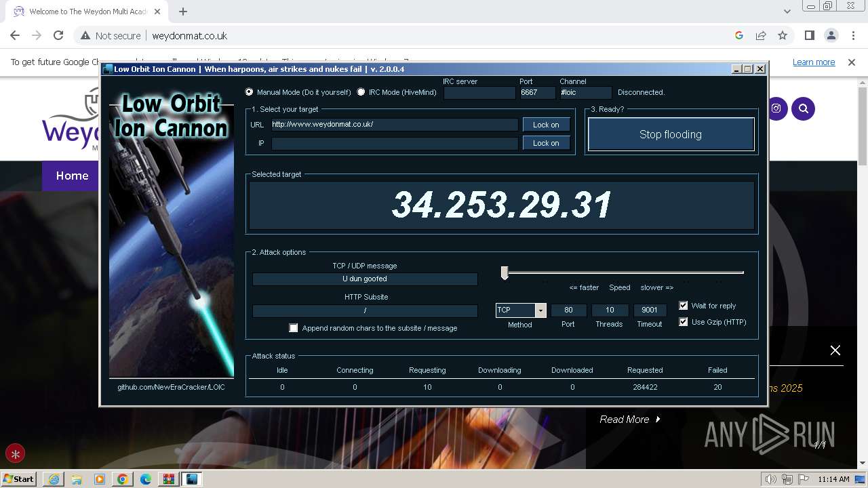
Task: Click the Low Orbit Ion Cannon artwork
Action: click(x=172, y=234)
